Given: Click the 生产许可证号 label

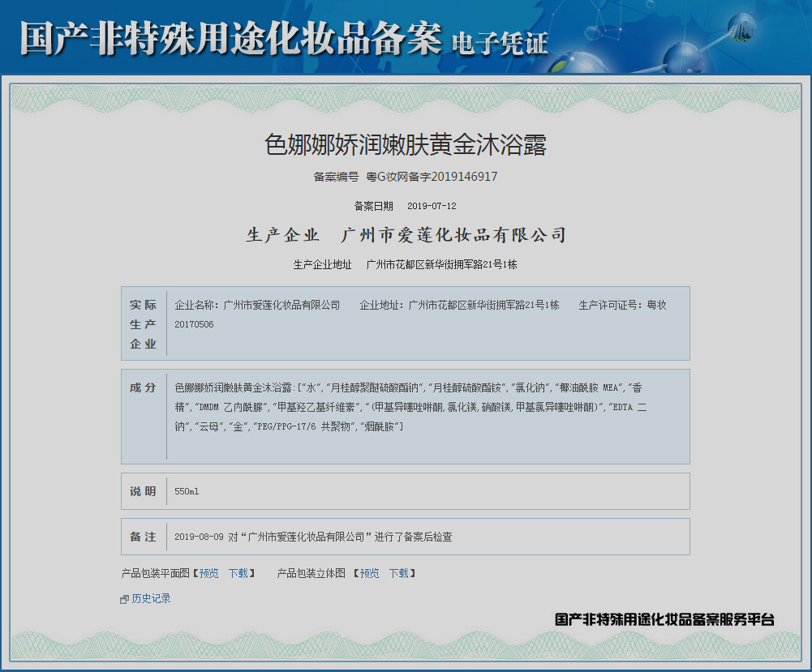Looking at the screenshot, I should [x=609, y=306].
